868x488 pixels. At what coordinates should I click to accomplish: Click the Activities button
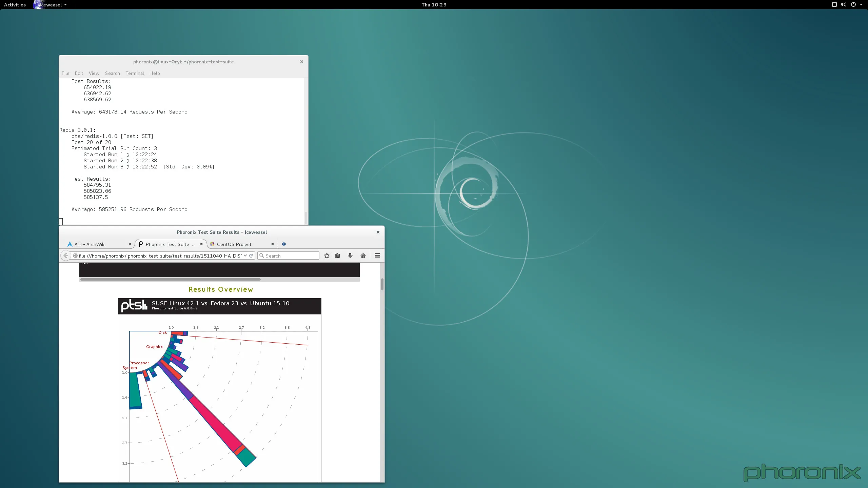(15, 5)
